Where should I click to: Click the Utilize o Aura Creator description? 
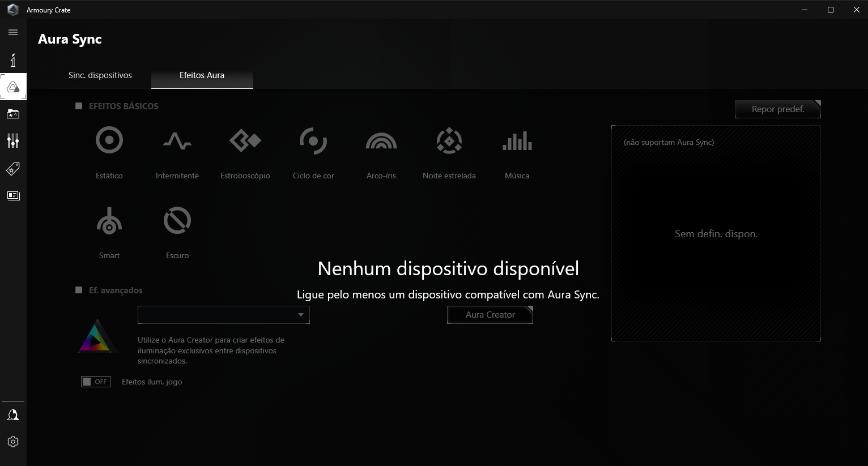211,350
